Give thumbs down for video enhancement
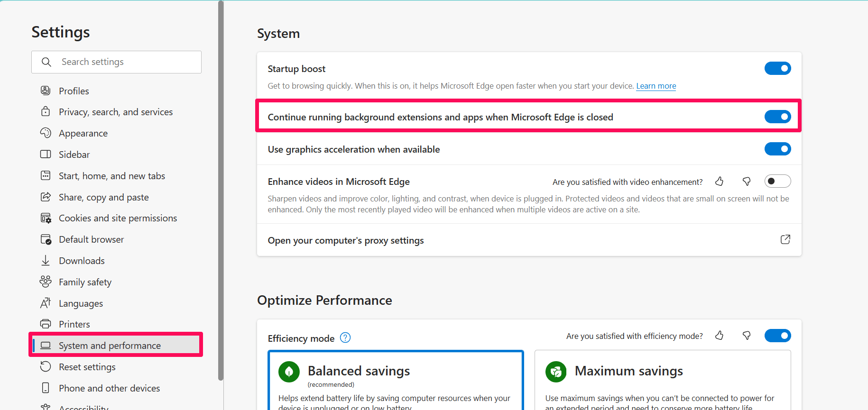The width and height of the screenshot is (868, 410). click(x=747, y=182)
